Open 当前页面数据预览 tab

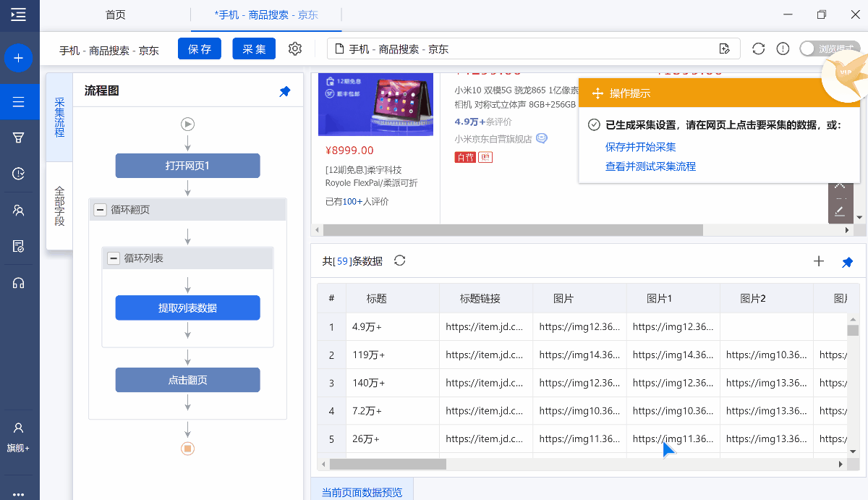point(362,491)
